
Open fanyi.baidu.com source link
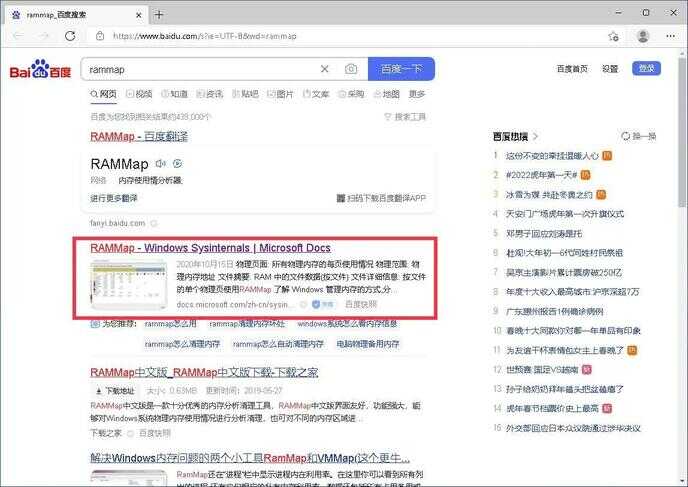(x=118, y=223)
